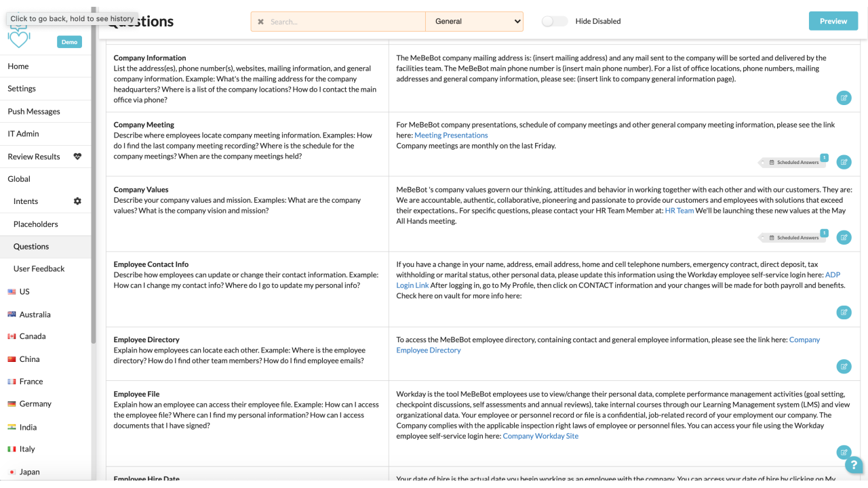This screenshot has height=488, width=868.
Task: Toggle the Hide Disabled switch
Action: point(554,21)
